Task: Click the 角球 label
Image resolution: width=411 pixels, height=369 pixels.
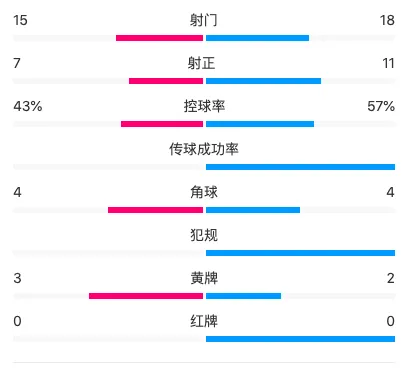Action: click(204, 192)
